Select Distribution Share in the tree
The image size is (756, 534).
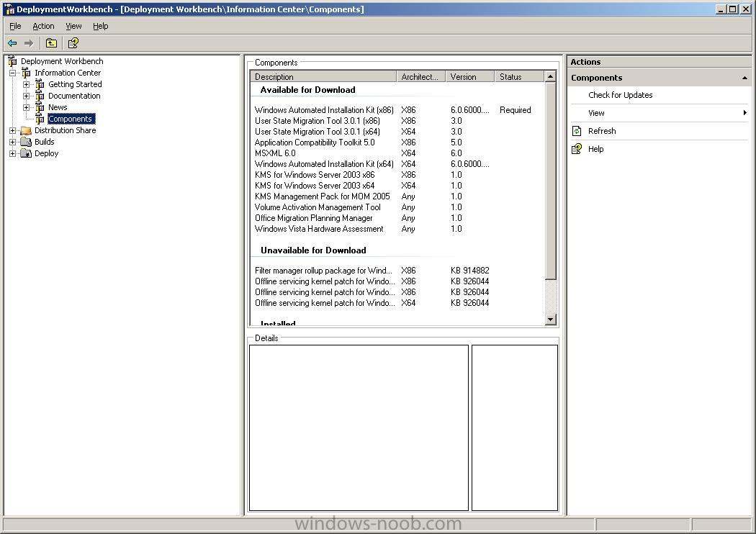(x=65, y=130)
